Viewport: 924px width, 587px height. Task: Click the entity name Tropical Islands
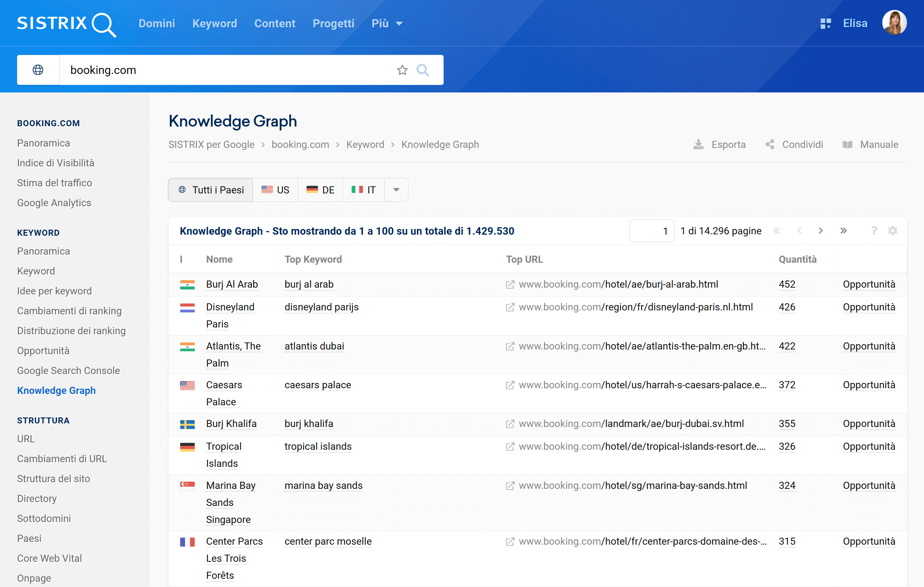(x=224, y=455)
